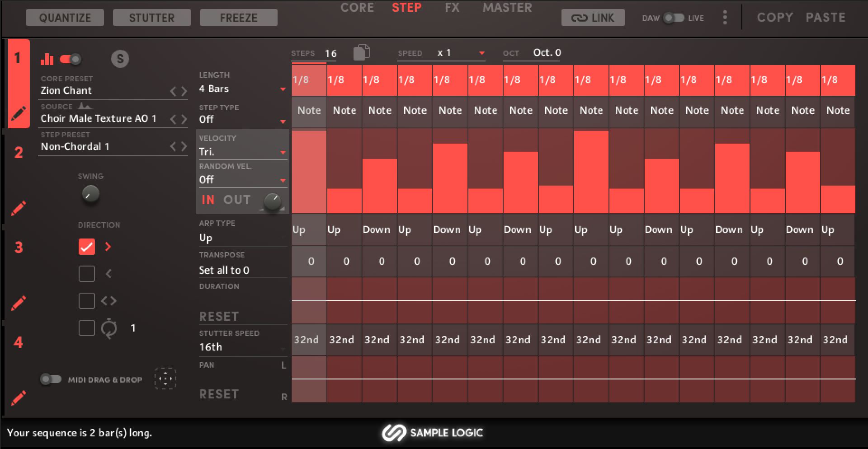
Task: Expand the Speed x 1 dropdown
Action: coord(461,53)
